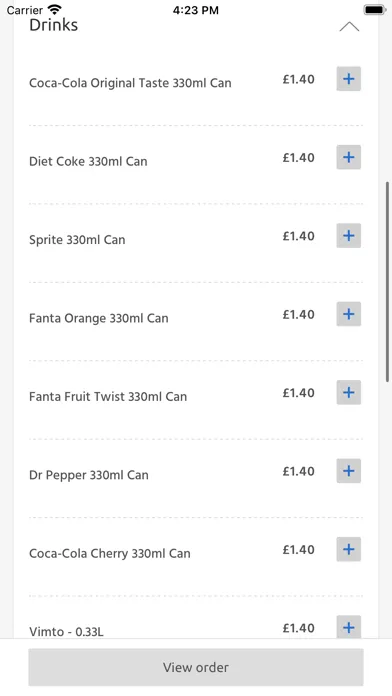Tap the battery indicator in status bar
Viewport: 392px width, 696px height.
coord(375,10)
